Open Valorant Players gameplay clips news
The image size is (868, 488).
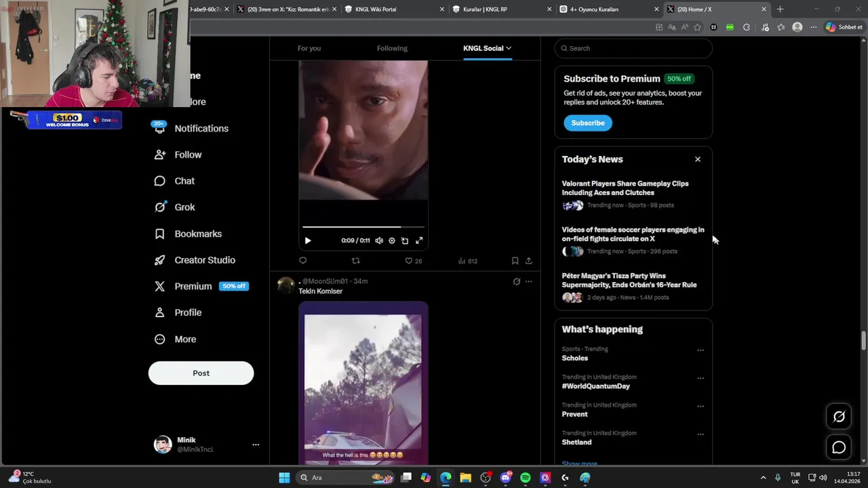coord(633,195)
